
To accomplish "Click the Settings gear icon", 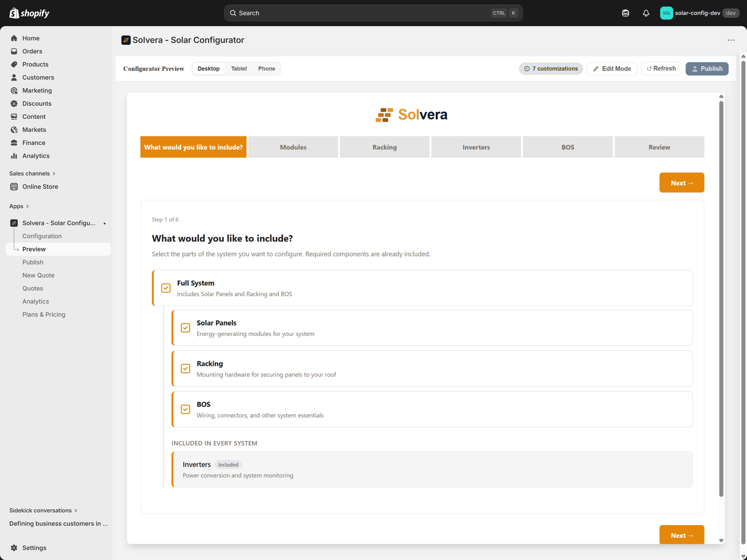I will pyautogui.click(x=14, y=548).
